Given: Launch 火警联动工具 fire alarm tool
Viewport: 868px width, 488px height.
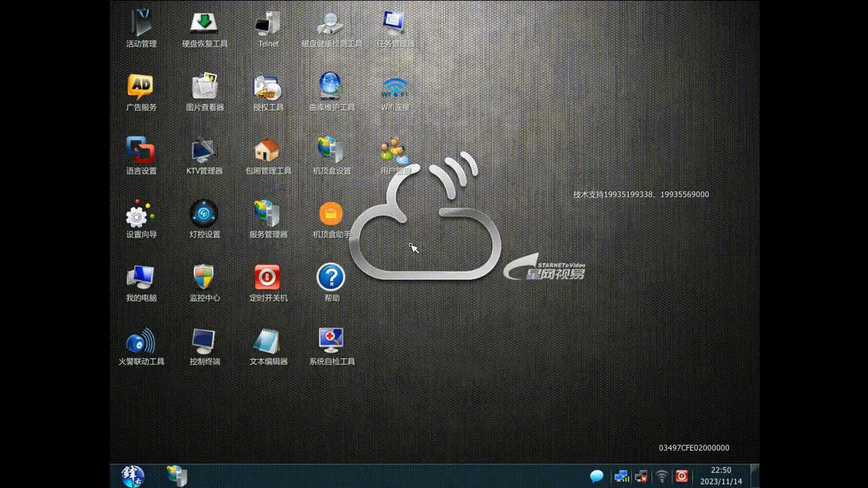Looking at the screenshot, I should 141,342.
